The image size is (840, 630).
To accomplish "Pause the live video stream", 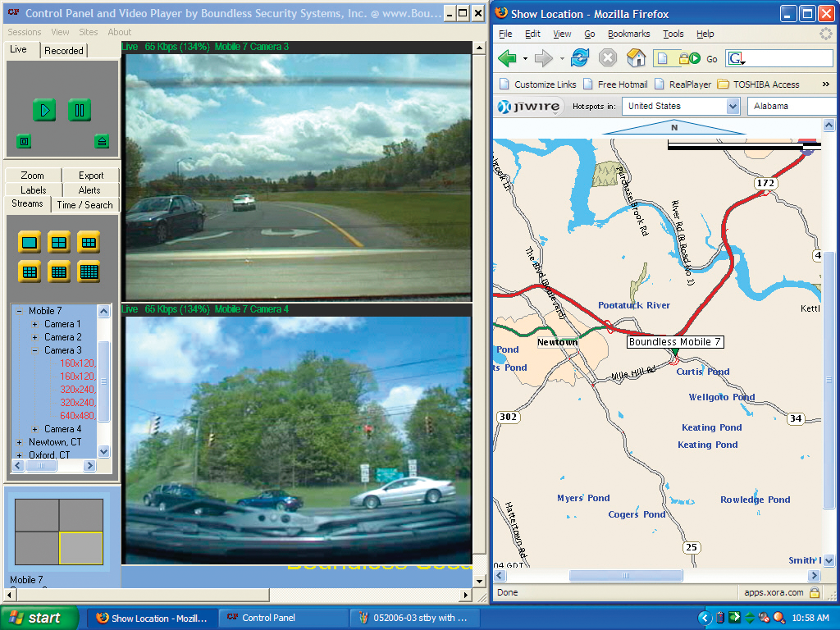I will (79, 109).
